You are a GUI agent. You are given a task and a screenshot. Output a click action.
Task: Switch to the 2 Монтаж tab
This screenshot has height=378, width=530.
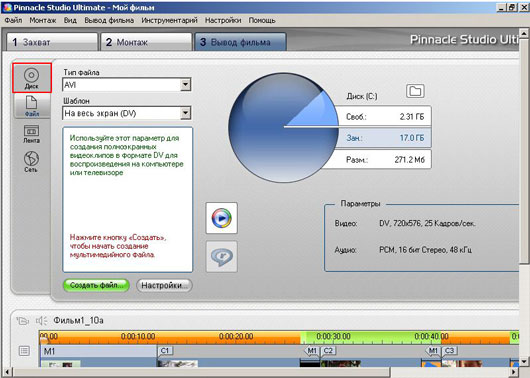pyautogui.click(x=146, y=42)
